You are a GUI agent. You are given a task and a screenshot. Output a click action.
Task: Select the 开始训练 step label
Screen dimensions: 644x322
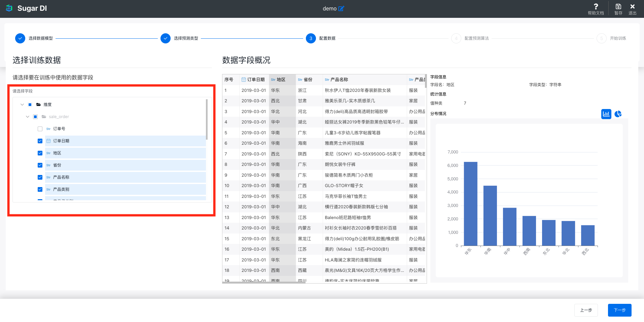(x=618, y=38)
